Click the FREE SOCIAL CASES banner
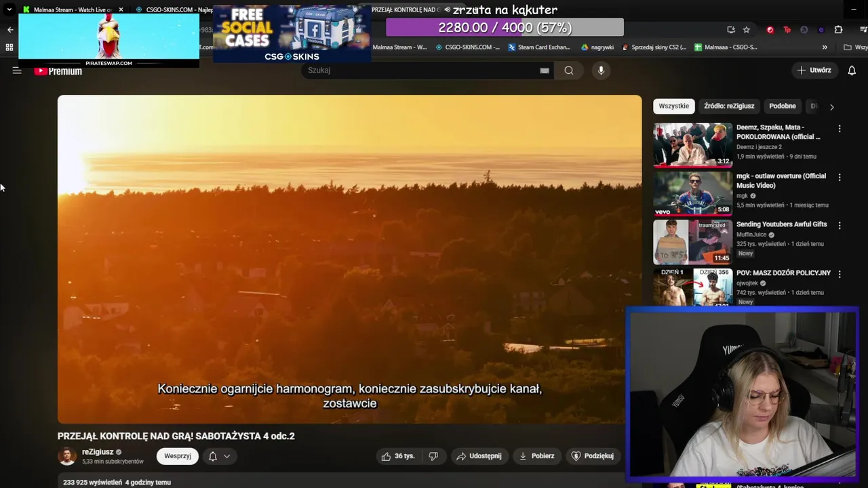Screen dimensions: 868x488 [x=292, y=34]
